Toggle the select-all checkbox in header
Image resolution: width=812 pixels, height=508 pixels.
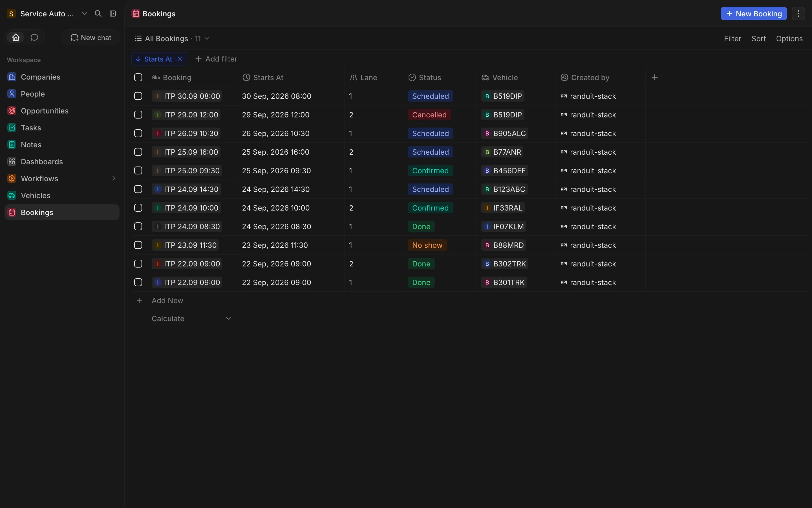click(138, 78)
